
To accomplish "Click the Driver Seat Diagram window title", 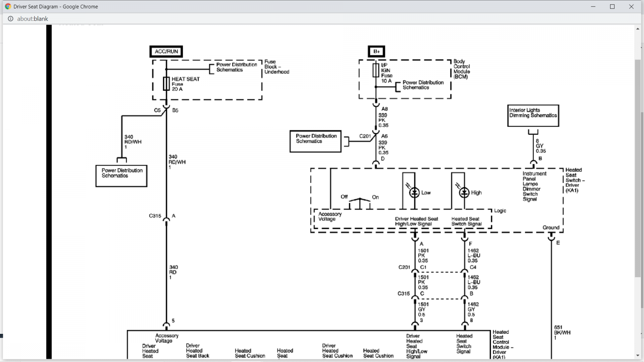I will (56, 6).
